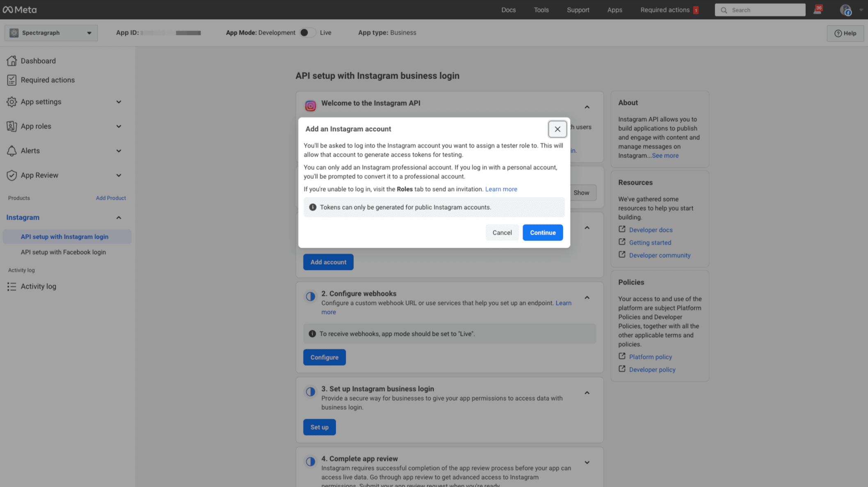The width and height of the screenshot is (868, 487).
Task: Collapse the Instagram sidebar section
Action: coord(118,217)
